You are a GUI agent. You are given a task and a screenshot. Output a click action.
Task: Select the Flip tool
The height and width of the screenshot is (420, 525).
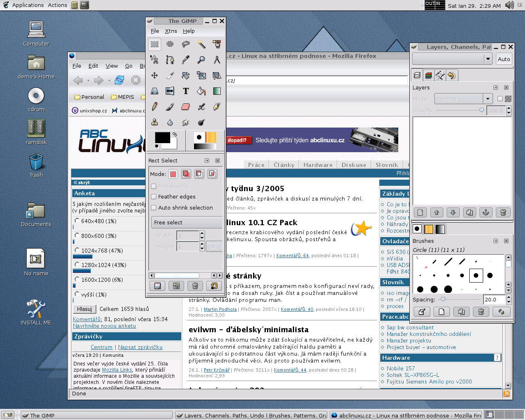(x=170, y=91)
